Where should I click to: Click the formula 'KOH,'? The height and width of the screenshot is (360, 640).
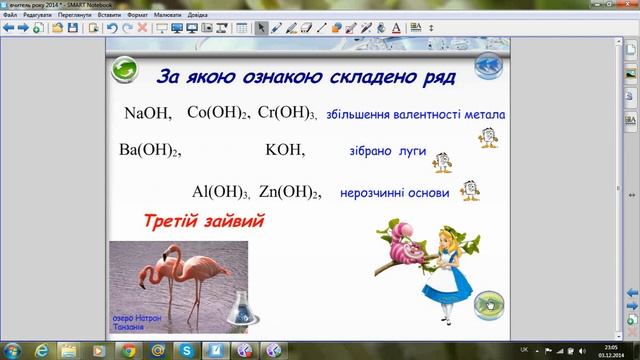(285, 150)
